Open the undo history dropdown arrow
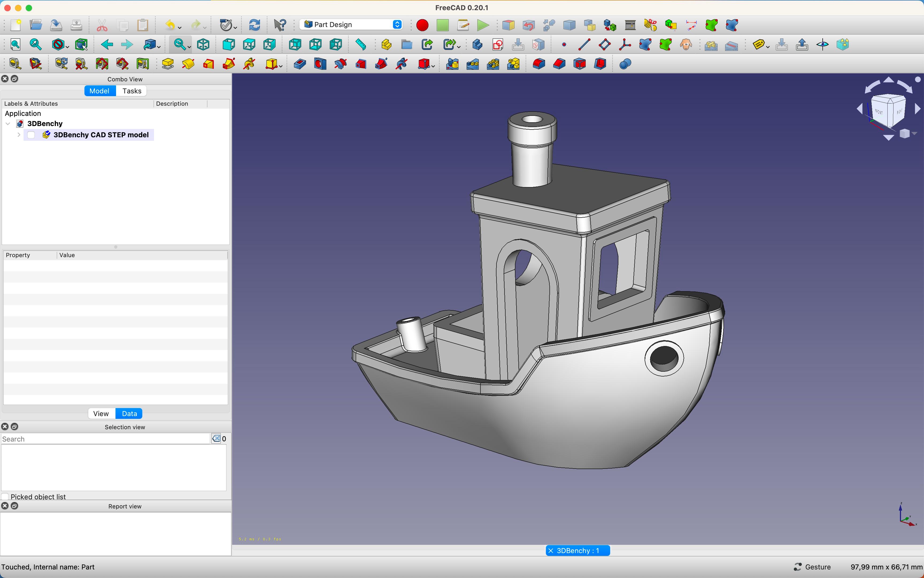This screenshot has width=924, height=578. click(180, 27)
